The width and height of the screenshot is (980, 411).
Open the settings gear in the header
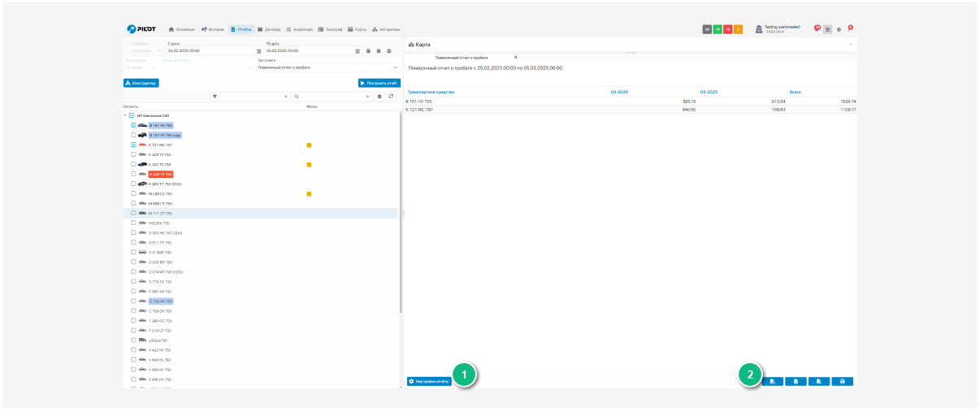(x=839, y=29)
